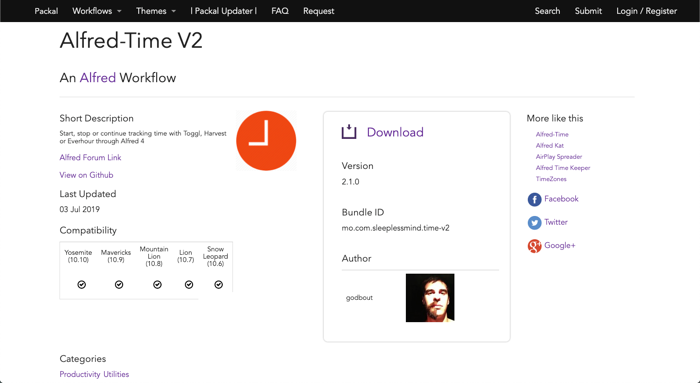
Task: Open Search in the navbar
Action: pyautogui.click(x=547, y=11)
